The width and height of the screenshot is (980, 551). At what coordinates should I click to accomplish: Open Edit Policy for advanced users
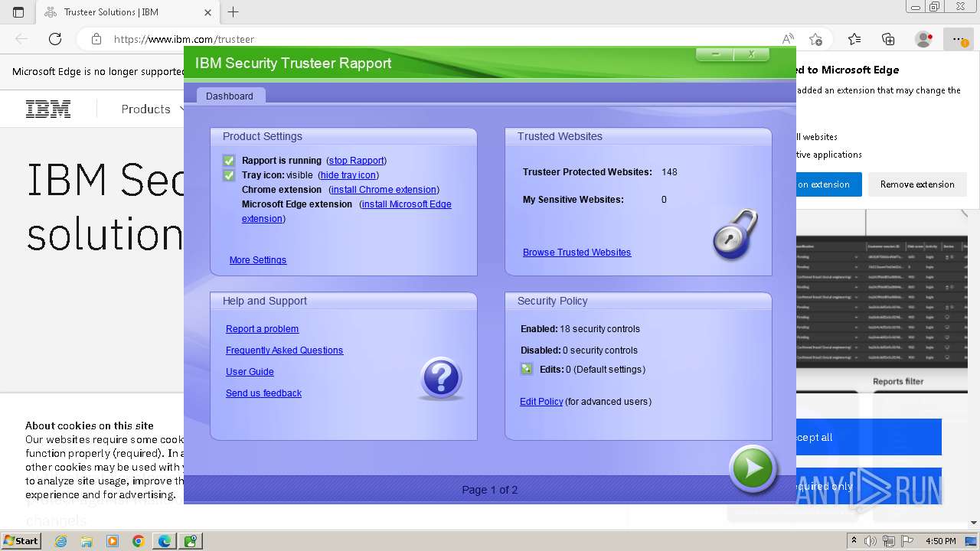click(x=541, y=402)
